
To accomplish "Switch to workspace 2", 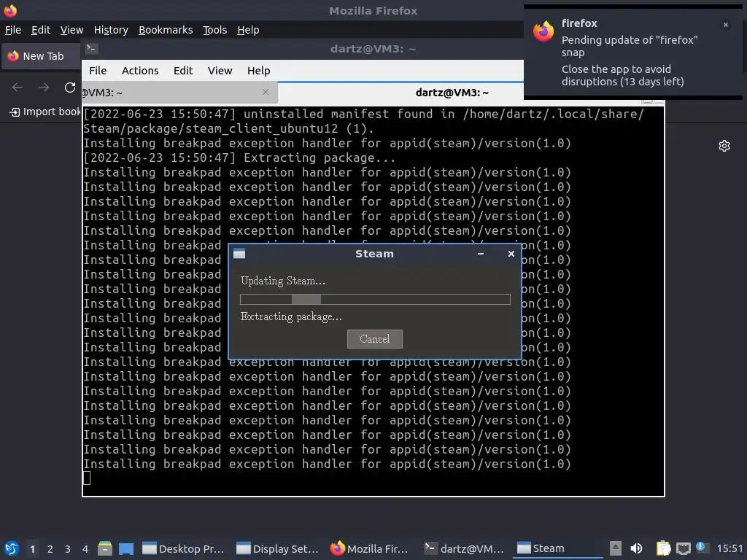I will (x=50, y=548).
